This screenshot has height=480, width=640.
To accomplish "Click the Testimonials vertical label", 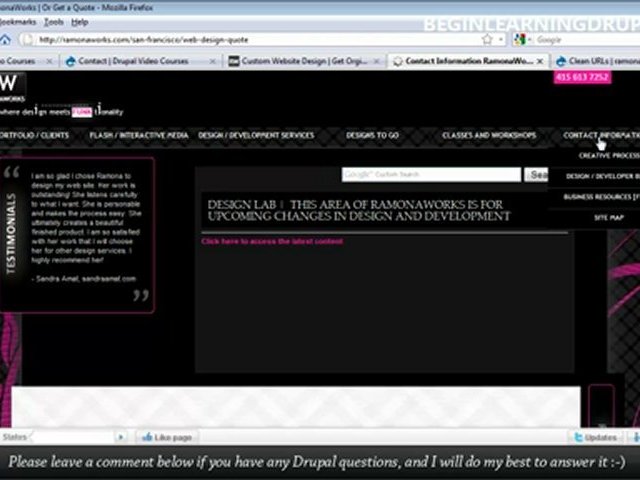I will (x=11, y=233).
